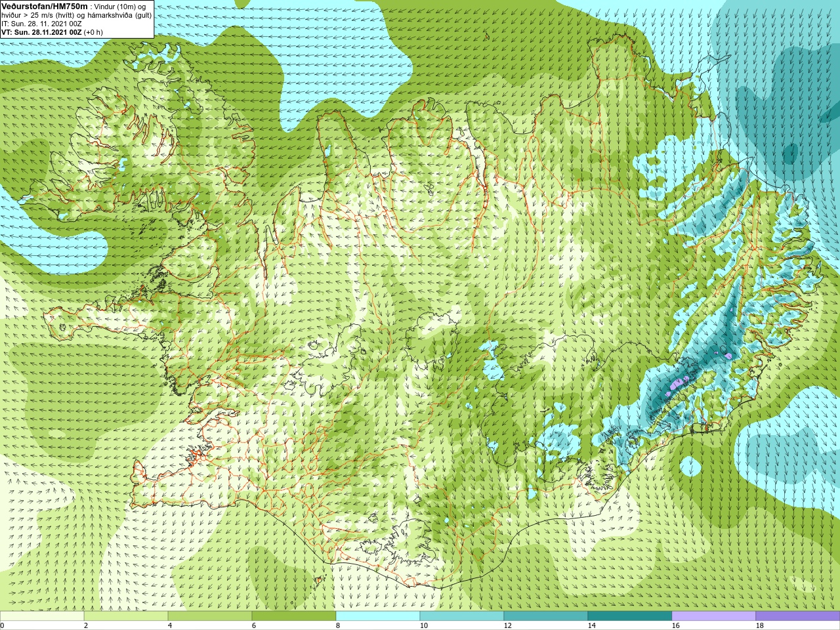The width and height of the screenshot is (840, 630).
Task: Click the legend scale number 8
Action: (x=338, y=625)
